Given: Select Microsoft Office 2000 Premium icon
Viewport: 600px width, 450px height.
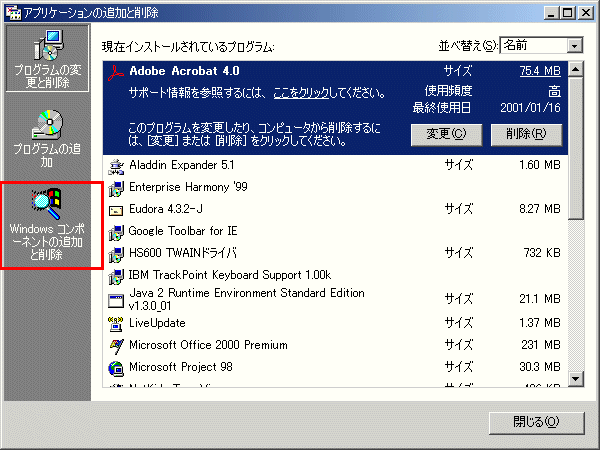Looking at the screenshot, I should 116,346.
